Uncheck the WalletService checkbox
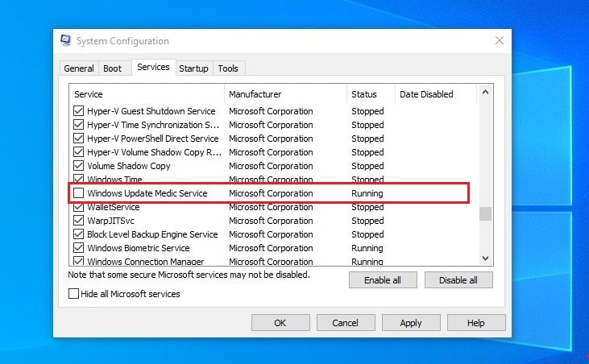Image resolution: width=589 pixels, height=364 pixels. click(x=78, y=207)
